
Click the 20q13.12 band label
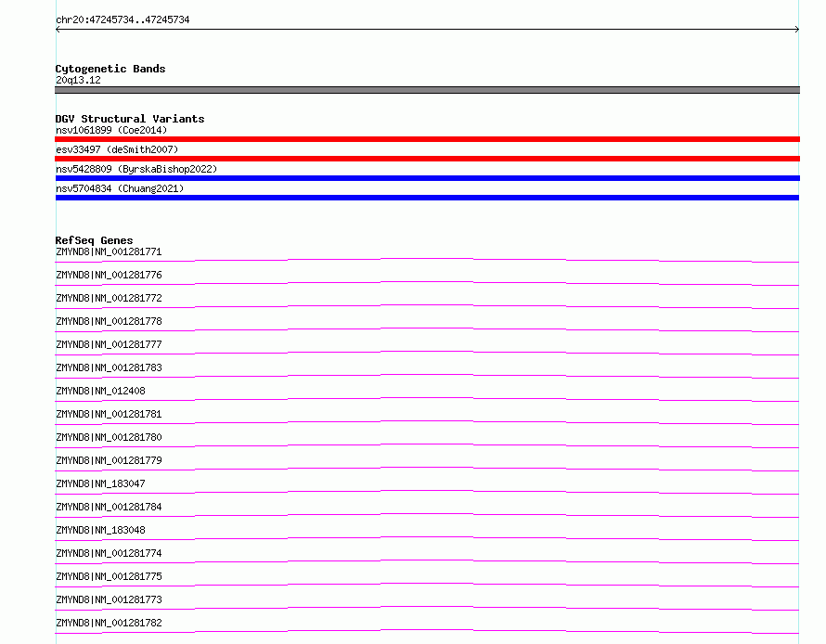tap(78, 80)
